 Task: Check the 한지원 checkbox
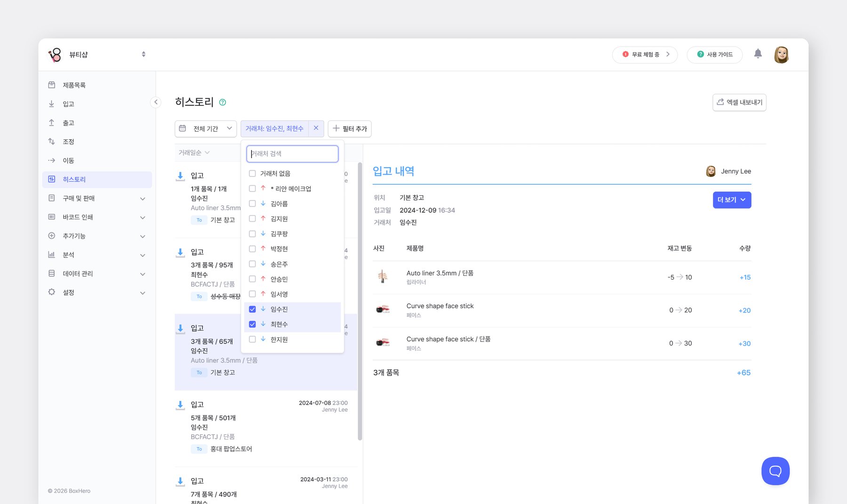253,339
